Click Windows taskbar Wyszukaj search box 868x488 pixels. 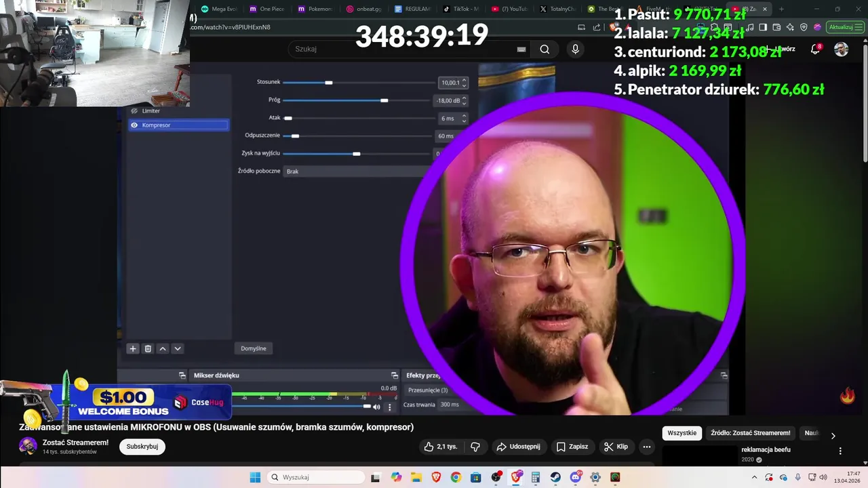317,477
